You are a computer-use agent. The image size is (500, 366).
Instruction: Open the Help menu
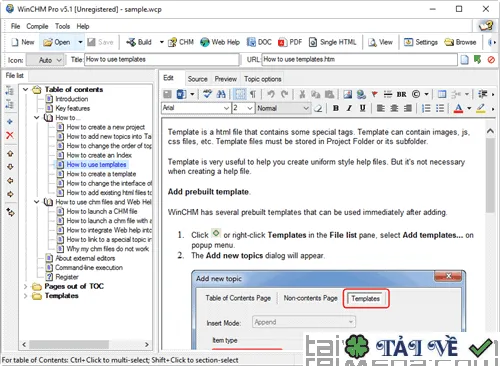coord(83,26)
